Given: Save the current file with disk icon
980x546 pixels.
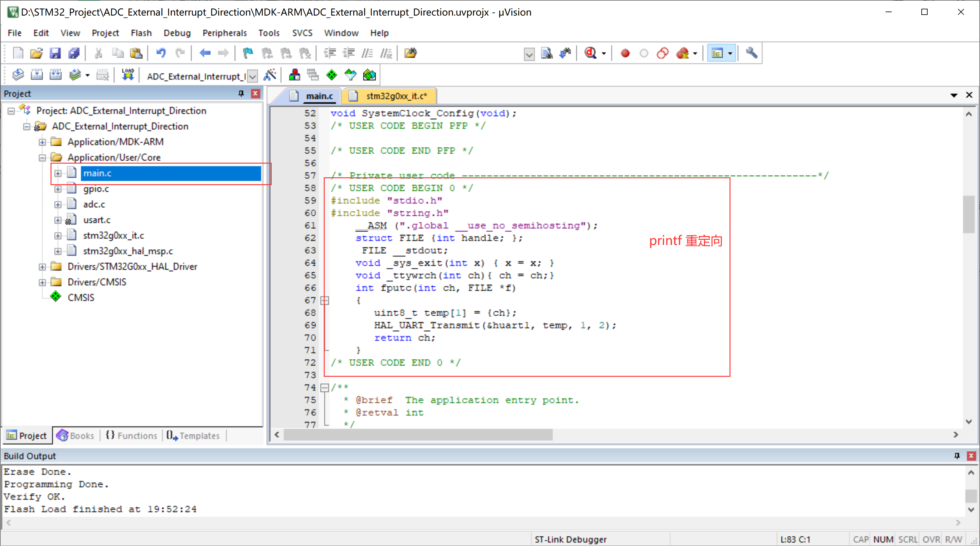Looking at the screenshot, I should [55, 53].
